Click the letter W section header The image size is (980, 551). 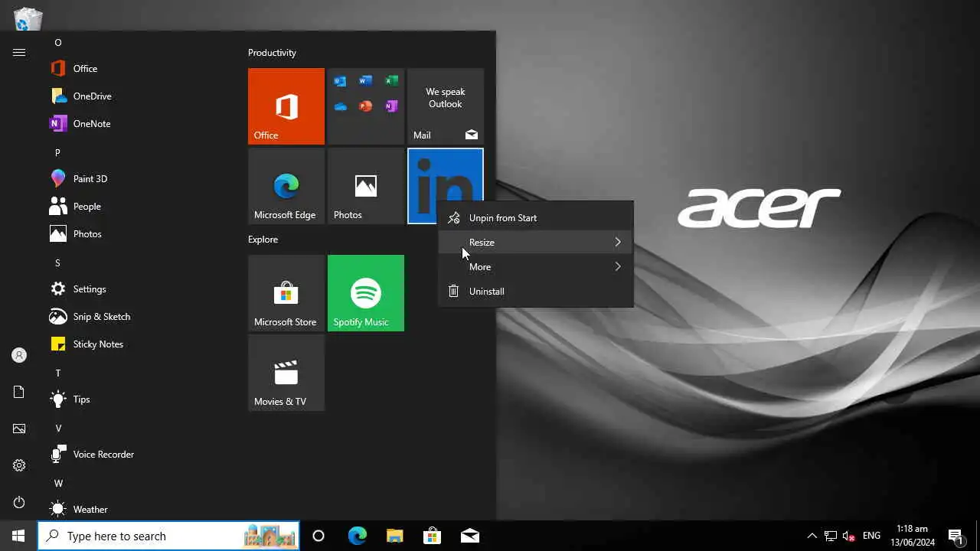point(58,484)
